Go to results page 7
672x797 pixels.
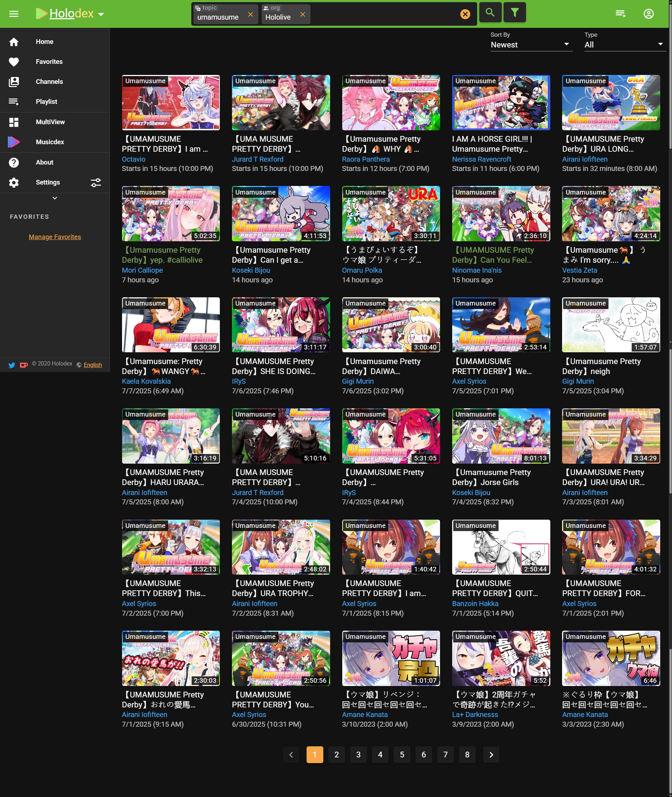click(445, 755)
